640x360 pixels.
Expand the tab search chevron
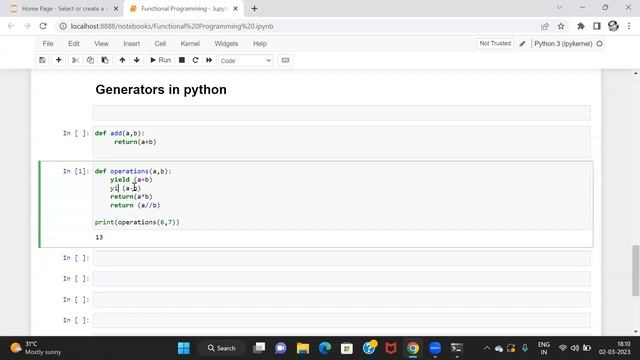point(560,7)
